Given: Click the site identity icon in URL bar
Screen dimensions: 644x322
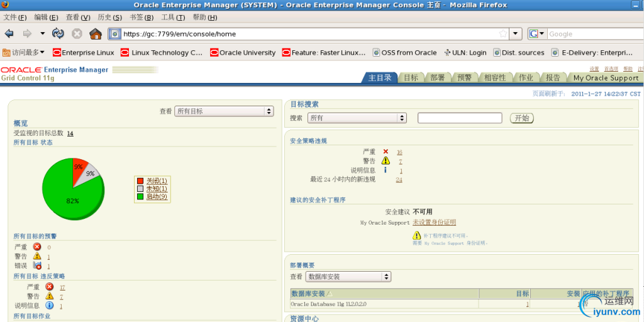Looking at the screenshot, I should (x=115, y=34).
